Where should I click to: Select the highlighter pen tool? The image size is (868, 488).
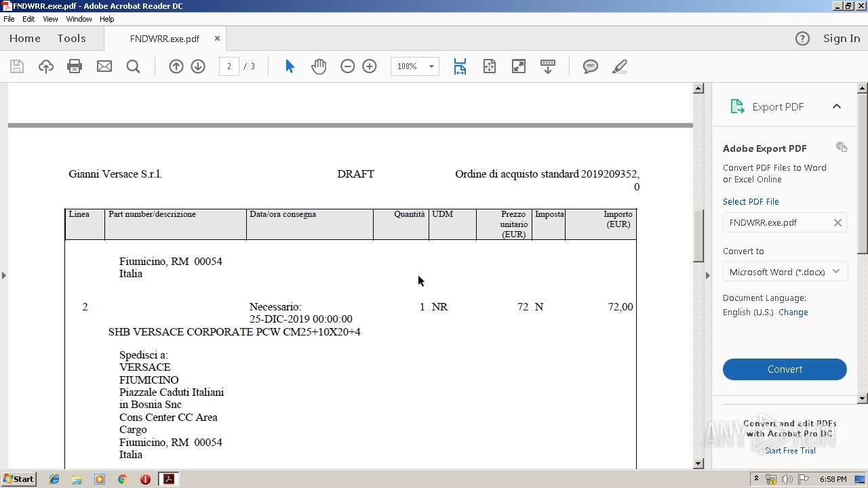619,66
